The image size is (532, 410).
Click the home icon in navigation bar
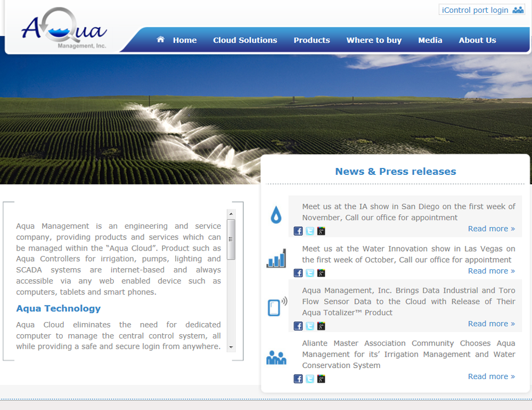pyautogui.click(x=160, y=39)
